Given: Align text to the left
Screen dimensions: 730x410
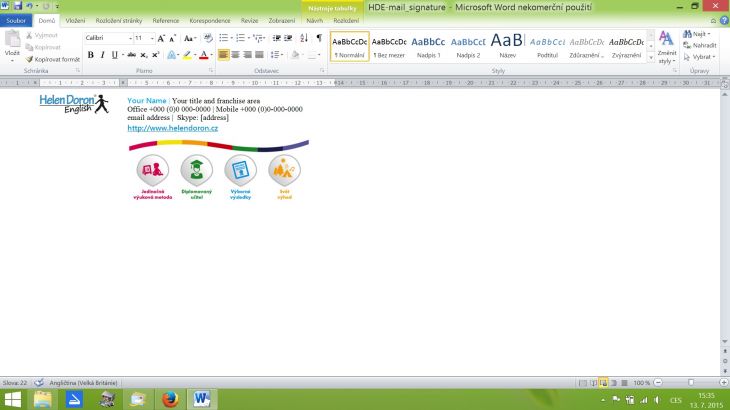Looking at the screenshot, I should coord(223,55).
